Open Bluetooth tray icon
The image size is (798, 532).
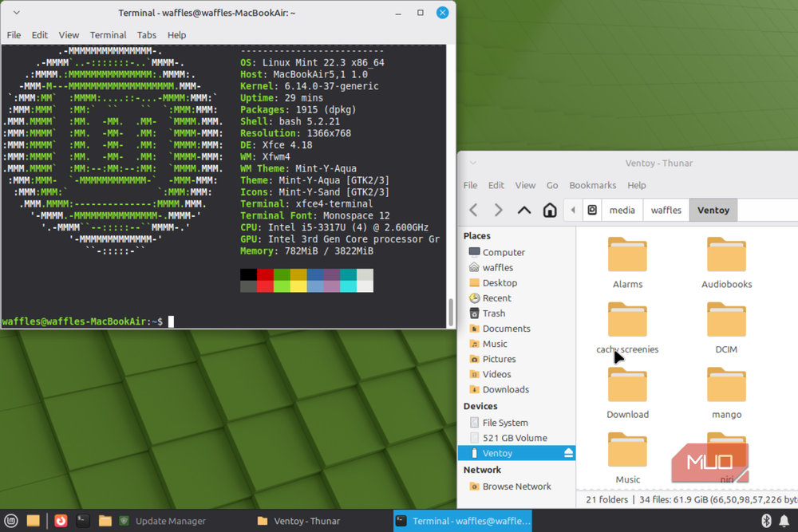point(766,521)
